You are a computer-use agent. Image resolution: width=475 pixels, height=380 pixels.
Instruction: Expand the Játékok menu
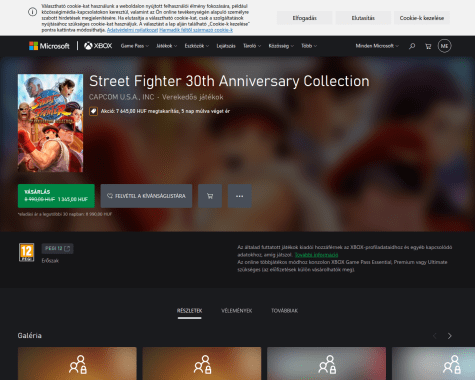pos(166,46)
